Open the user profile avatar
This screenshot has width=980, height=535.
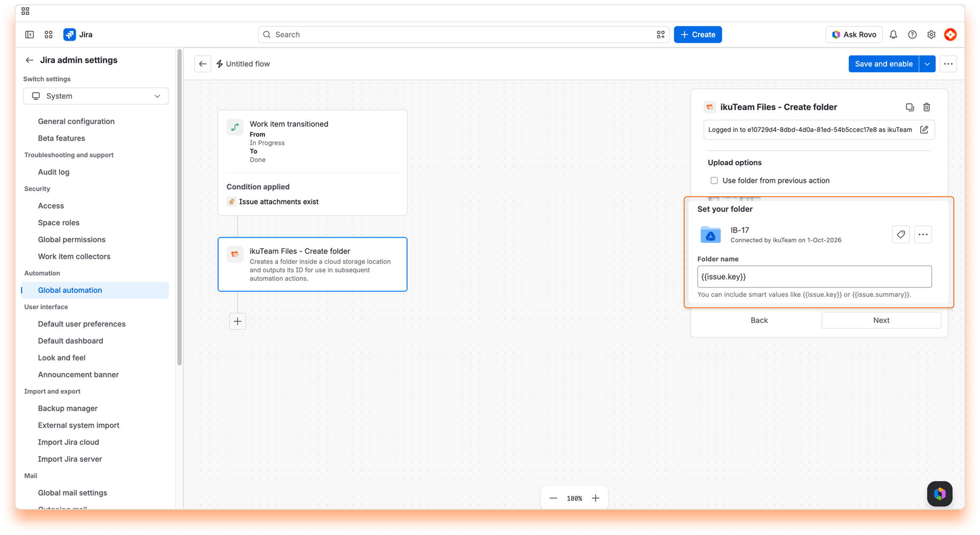[950, 34]
